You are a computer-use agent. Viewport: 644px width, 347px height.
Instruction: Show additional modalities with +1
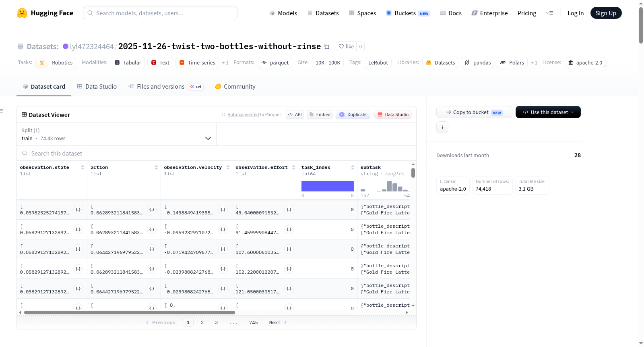click(x=225, y=62)
